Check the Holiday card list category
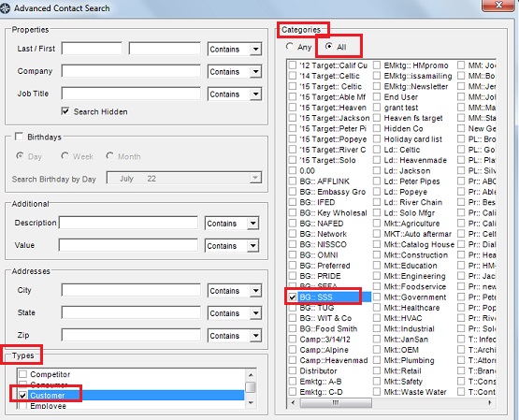The height and width of the screenshot is (420, 519). [x=377, y=139]
